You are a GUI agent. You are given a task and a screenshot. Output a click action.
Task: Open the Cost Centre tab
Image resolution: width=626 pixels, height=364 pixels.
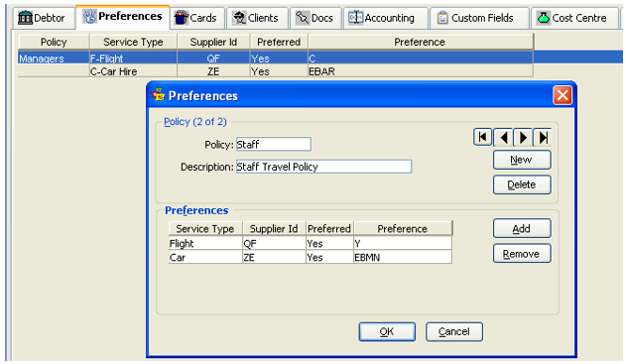pos(575,18)
